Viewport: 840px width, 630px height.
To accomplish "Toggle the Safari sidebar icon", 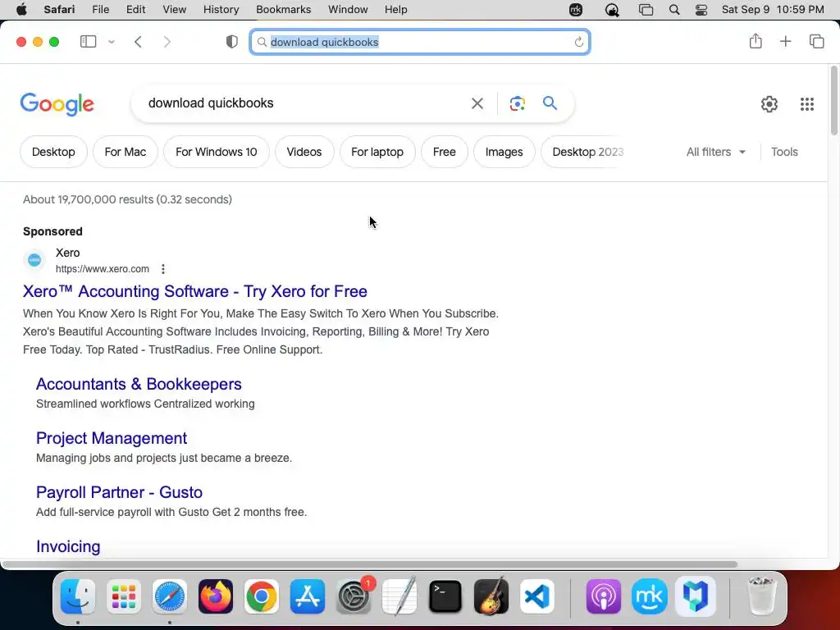I will [x=88, y=42].
